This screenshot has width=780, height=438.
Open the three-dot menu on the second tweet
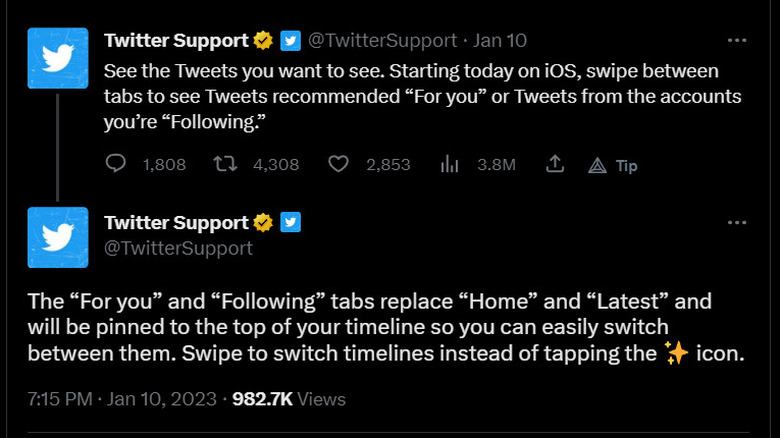coord(737,222)
